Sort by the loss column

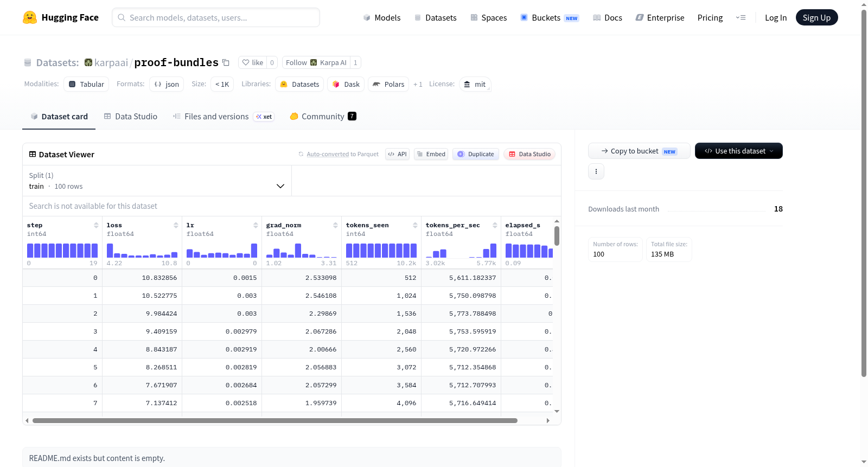[x=176, y=225]
